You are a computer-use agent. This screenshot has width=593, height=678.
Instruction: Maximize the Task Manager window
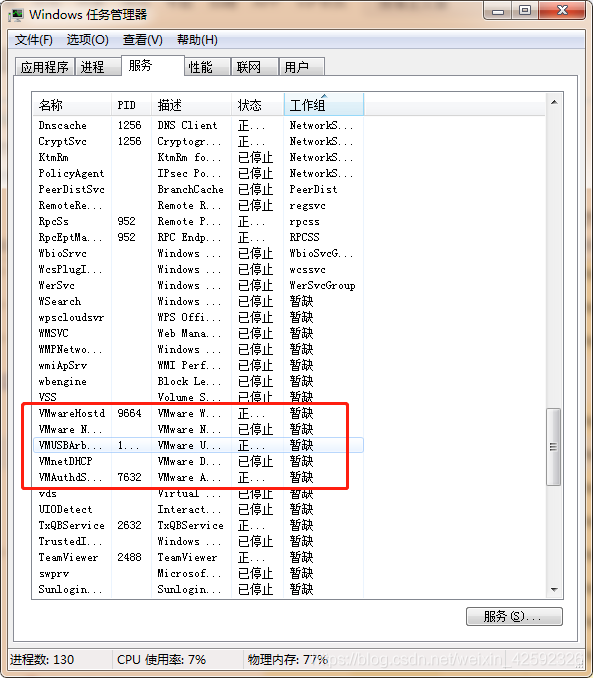pyautogui.click(x=525, y=10)
